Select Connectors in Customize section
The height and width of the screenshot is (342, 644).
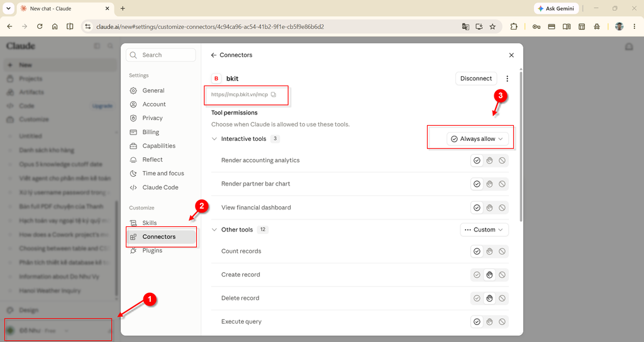click(x=160, y=236)
